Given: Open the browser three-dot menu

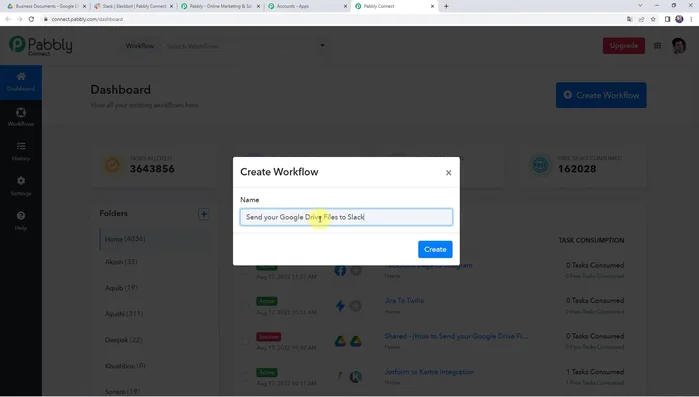Looking at the screenshot, I should click(x=691, y=19).
